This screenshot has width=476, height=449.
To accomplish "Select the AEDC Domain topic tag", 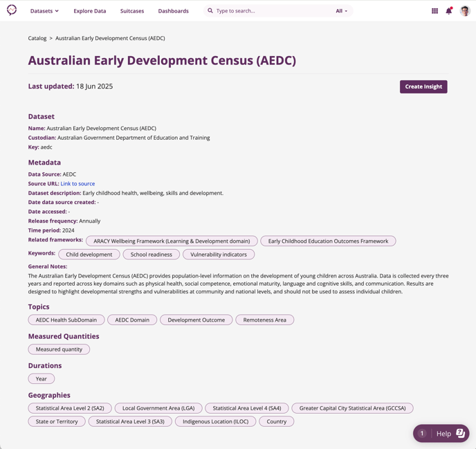I will click(132, 320).
